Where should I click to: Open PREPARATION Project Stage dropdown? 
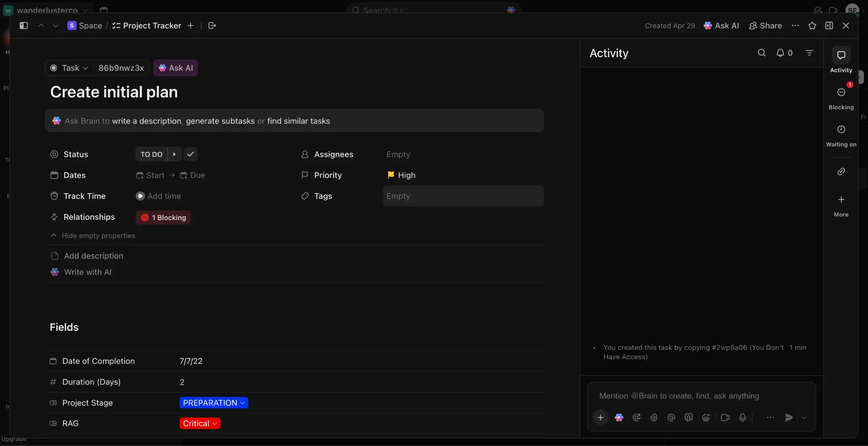pyautogui.click(x=214, y=402)
